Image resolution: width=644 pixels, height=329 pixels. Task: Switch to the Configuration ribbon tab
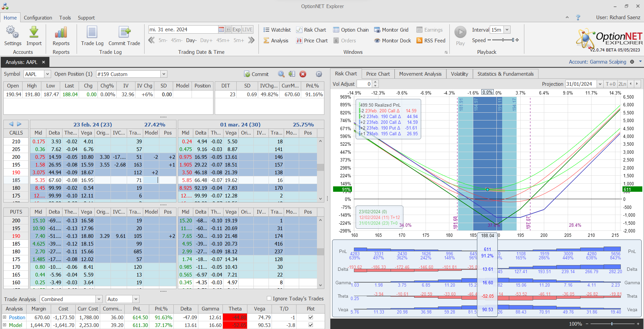[38, 18]
